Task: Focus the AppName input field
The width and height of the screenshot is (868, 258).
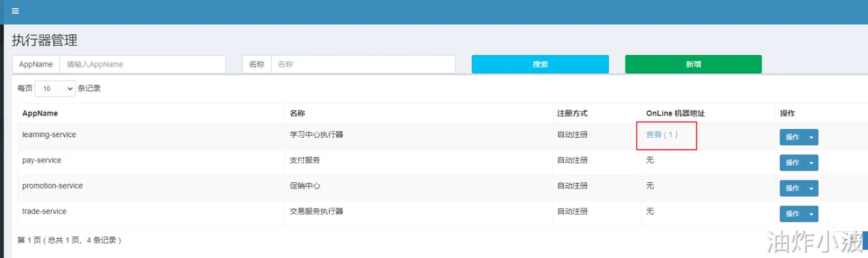Action: click(x=142, y=64)
